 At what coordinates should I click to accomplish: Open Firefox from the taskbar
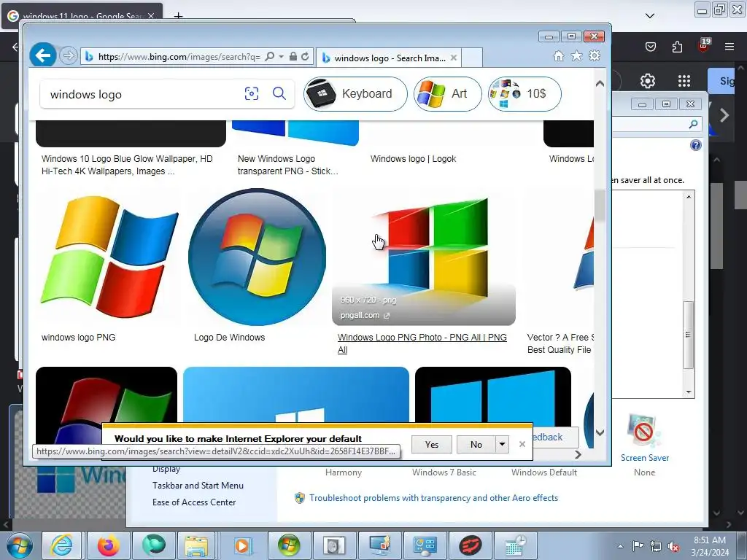pyautogui.click(x=109, y=545)
